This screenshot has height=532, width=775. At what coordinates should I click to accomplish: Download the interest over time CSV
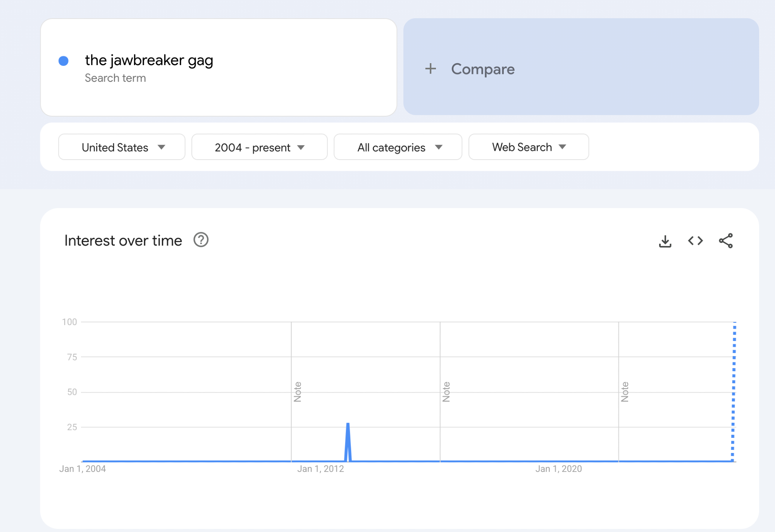[x=665, y=241]
